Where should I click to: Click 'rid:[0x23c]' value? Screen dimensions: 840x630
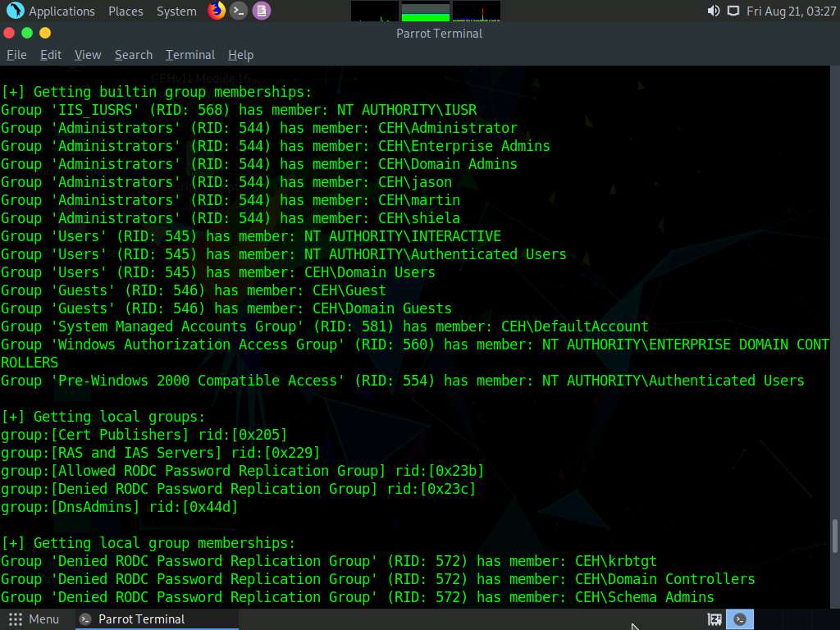point(431,489)
